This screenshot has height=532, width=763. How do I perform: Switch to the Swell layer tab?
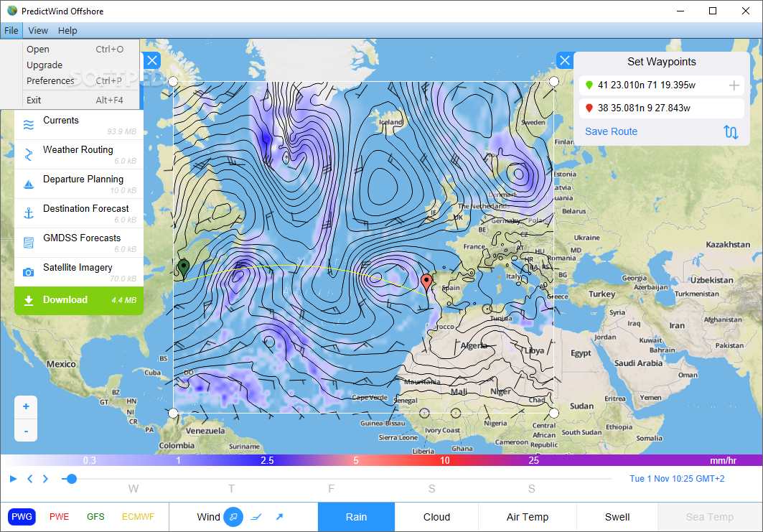pyautogui.click(x=617, y=517)
